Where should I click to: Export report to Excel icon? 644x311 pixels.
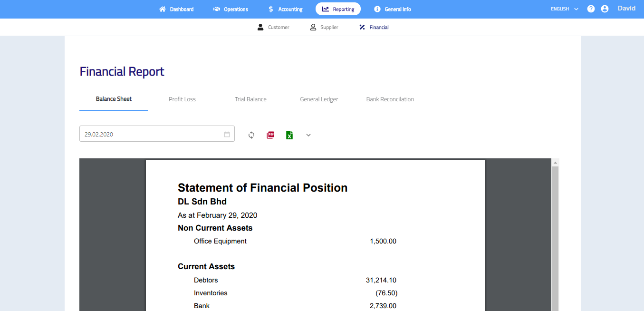[x=289, y=135]
